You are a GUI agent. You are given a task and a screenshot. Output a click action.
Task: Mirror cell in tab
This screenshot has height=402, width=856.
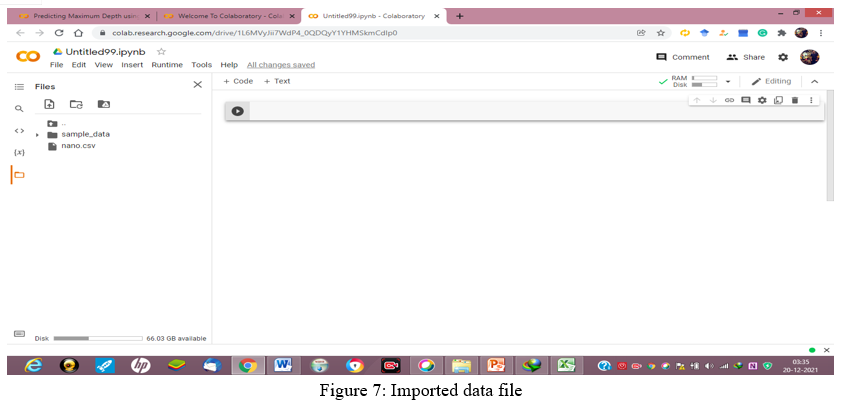(x=778, y=100)
